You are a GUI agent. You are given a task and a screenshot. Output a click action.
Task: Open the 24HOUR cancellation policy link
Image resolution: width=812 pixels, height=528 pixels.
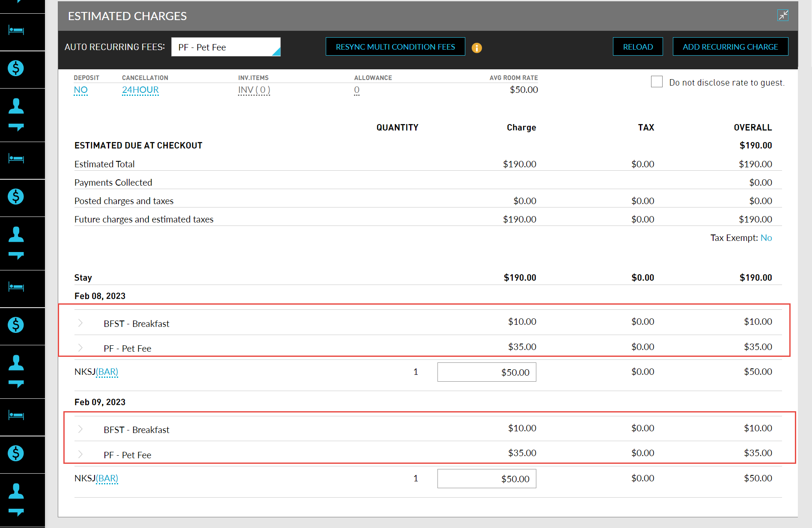click(x=140, y=90)
